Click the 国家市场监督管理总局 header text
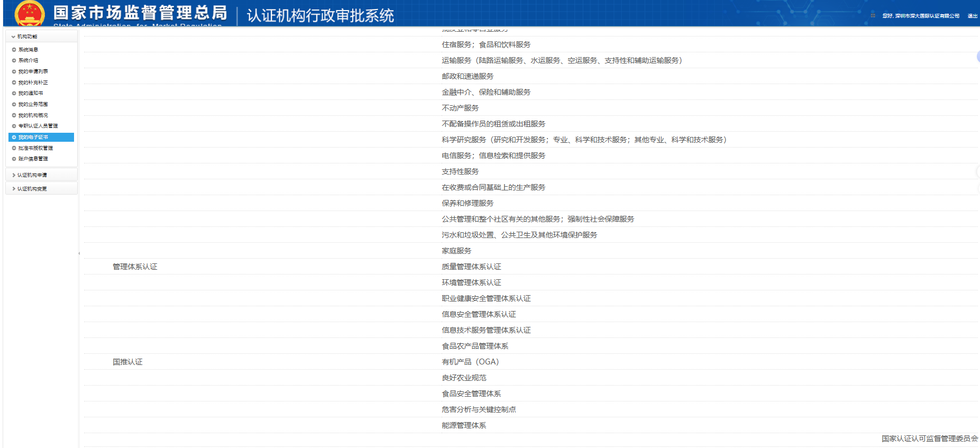The width and height of the screenshot is (980, 448). tap(140, 12)
